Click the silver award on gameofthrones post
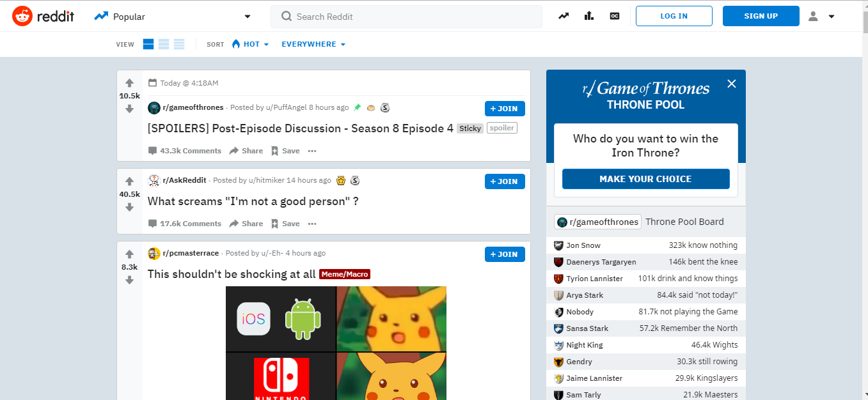This screenshot has width=868, height=400. pyautogui.click(x=385, y=107)
